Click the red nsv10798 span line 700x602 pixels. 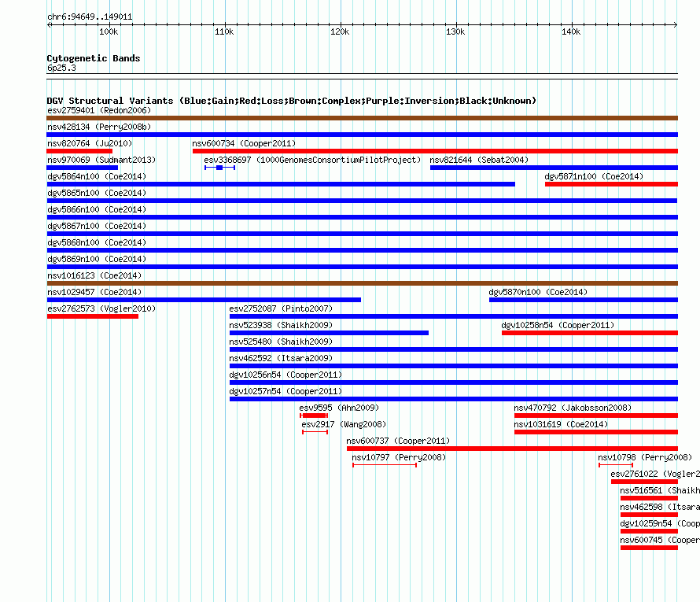[616, 465]
